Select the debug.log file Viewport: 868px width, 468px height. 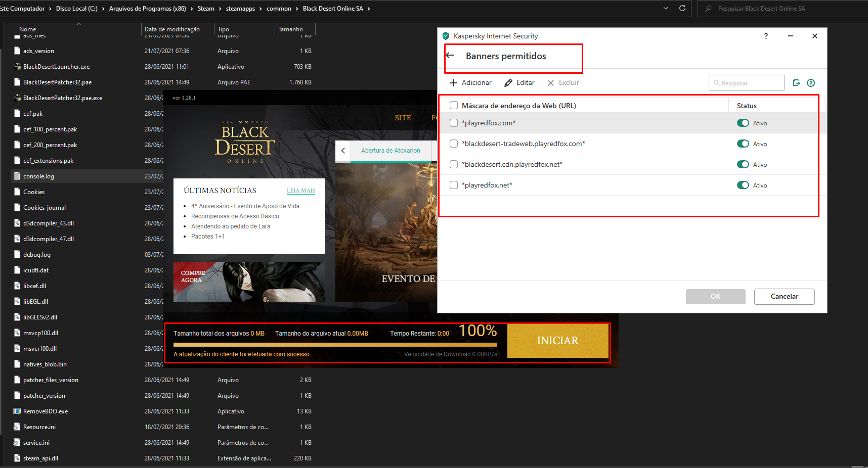coord(37,254)
